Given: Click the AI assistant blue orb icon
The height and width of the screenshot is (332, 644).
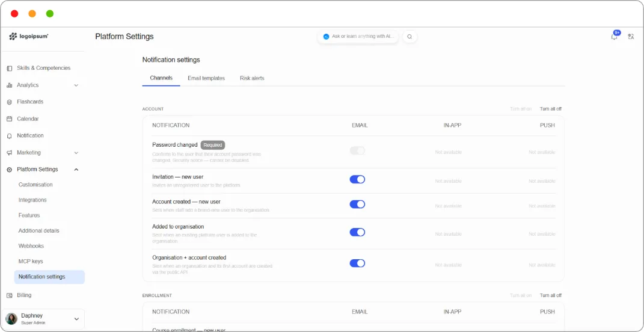Looking at the screenshot, I should pos(326,37).
